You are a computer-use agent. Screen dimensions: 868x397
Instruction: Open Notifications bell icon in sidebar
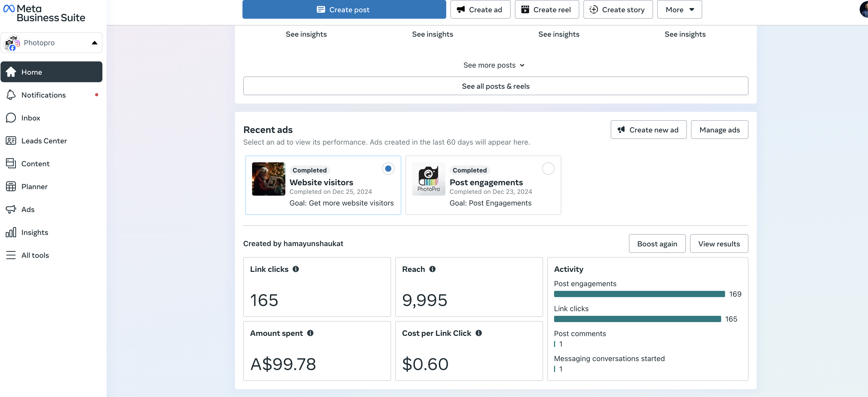11,95
